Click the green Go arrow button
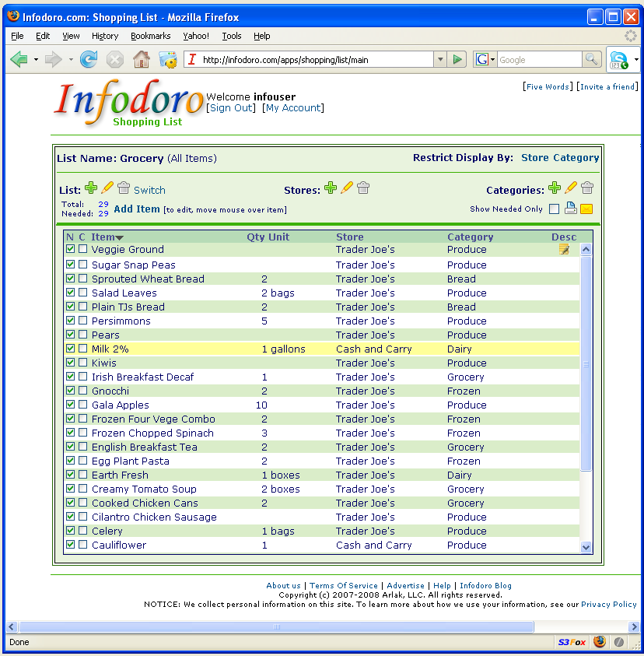644x656 pixels. pos(457,59)
